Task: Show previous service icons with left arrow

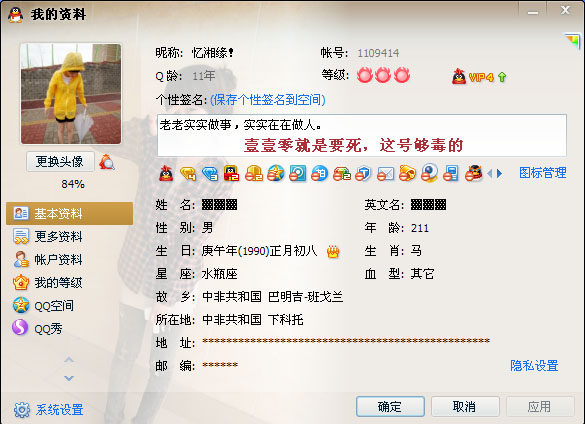Action: (490, 174)
